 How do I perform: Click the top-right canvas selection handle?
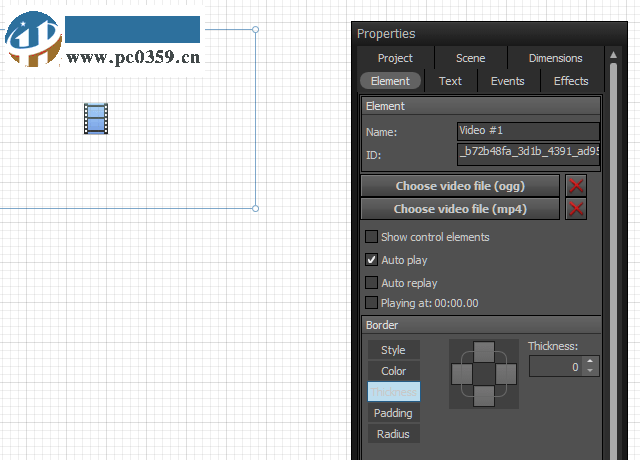click(x=256, y=29)
